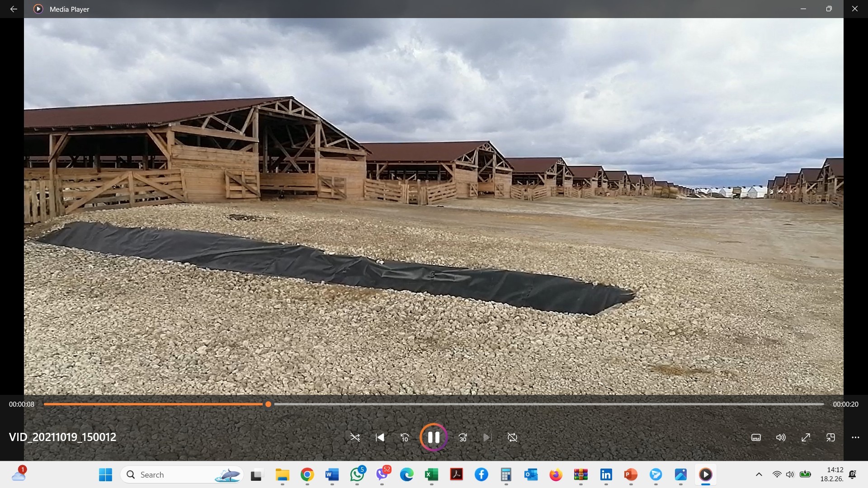Enter full screen mode

click(806, 437)
